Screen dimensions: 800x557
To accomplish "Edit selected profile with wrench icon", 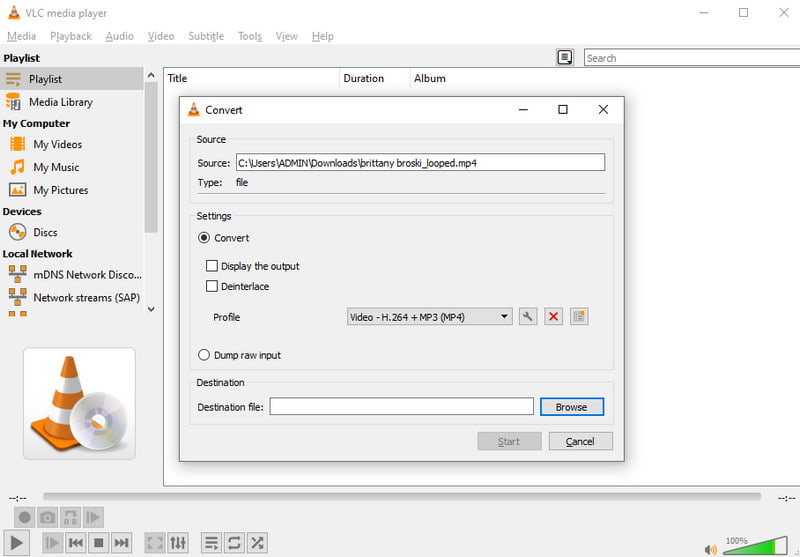I will pyautogui.click(x=528, y=317).
